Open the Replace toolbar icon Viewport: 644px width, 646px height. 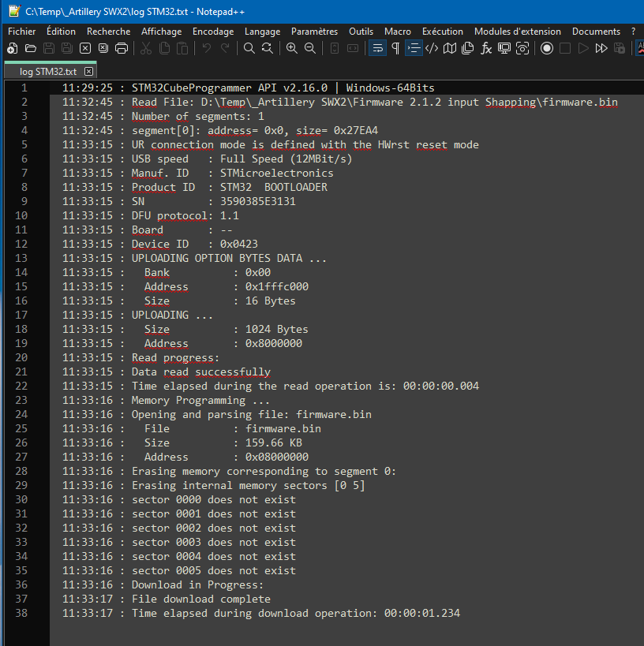(x=268, y=48)
